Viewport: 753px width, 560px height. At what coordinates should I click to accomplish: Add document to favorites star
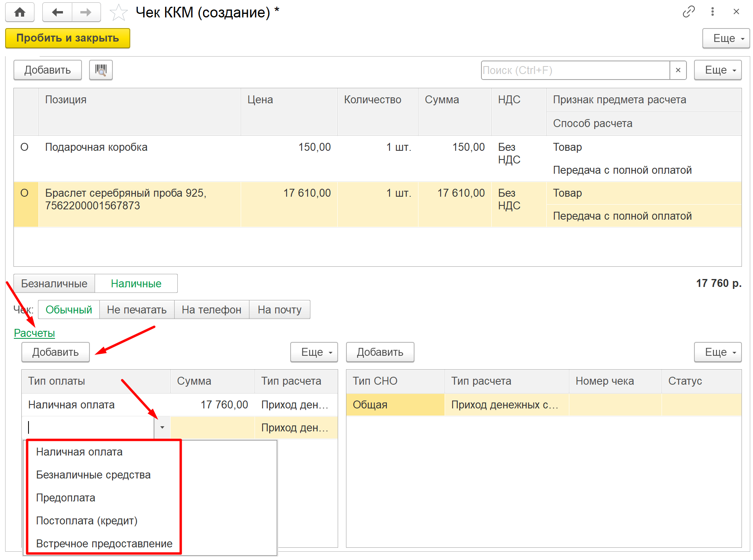[x=118, y=13]
